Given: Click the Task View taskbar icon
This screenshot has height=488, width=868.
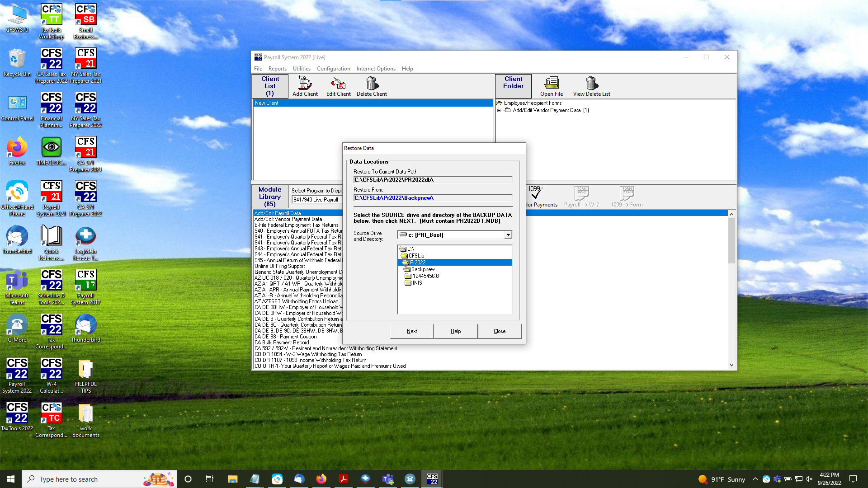Looking at the screenshot, I should tap(210, 479).
